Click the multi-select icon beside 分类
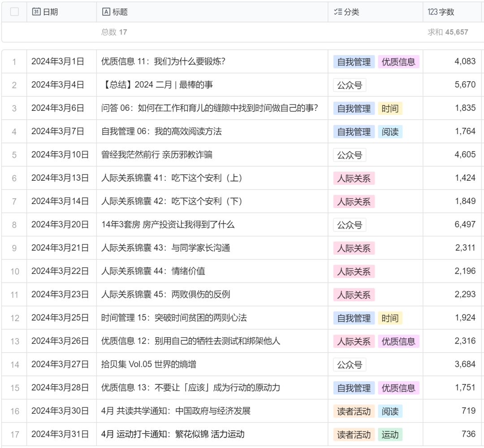This screenshot has width=484, height=448. pos(338,12)
